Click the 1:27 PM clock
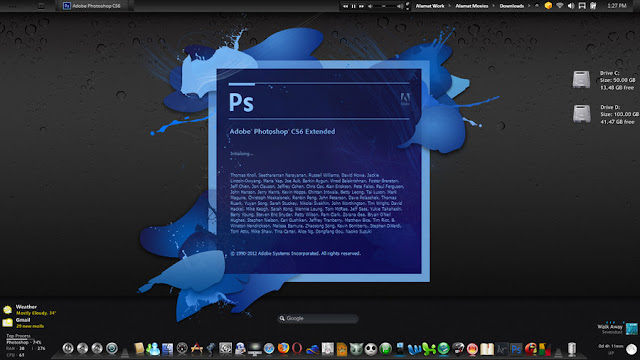This screenshot has width=640, height=360. pos(617,6)
